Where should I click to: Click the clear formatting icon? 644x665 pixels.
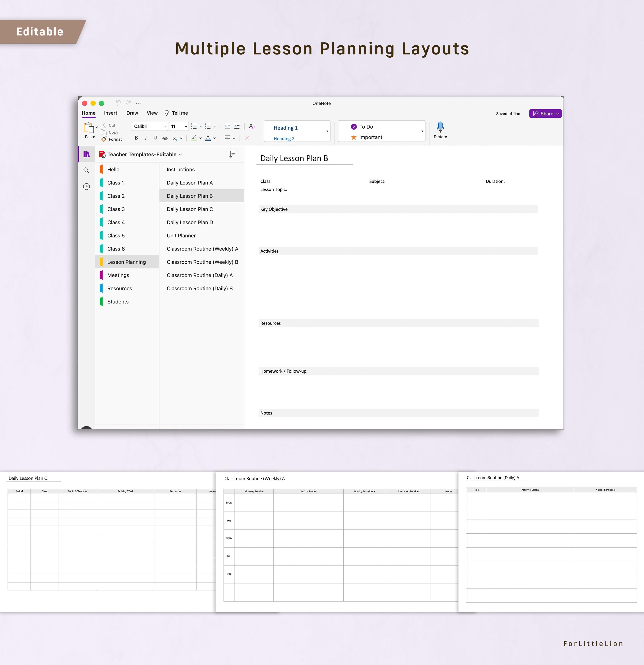click(252, 126)
